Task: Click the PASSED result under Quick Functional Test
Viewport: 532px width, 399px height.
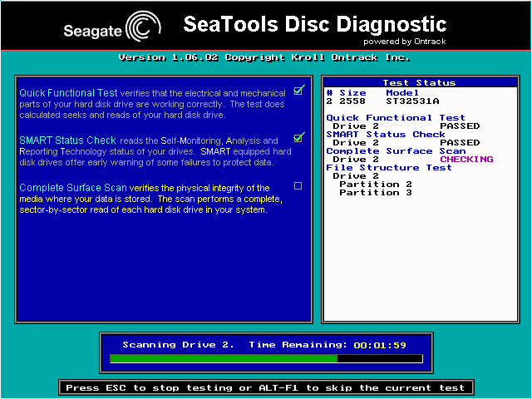Action: click(460, 126)
